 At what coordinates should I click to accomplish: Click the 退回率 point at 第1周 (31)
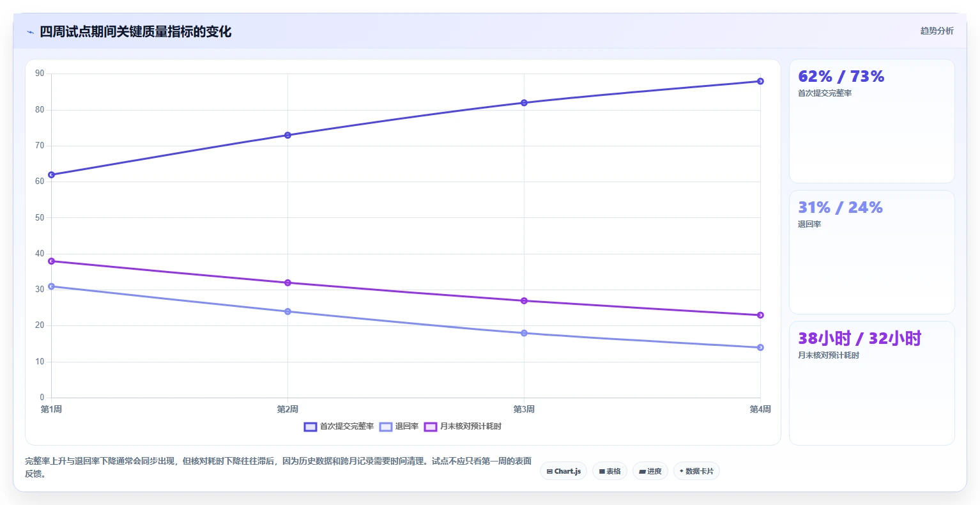point(51,286)
